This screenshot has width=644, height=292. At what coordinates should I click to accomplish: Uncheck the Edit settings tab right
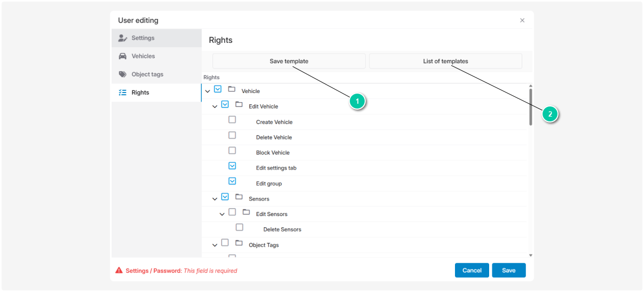[232, 166]
